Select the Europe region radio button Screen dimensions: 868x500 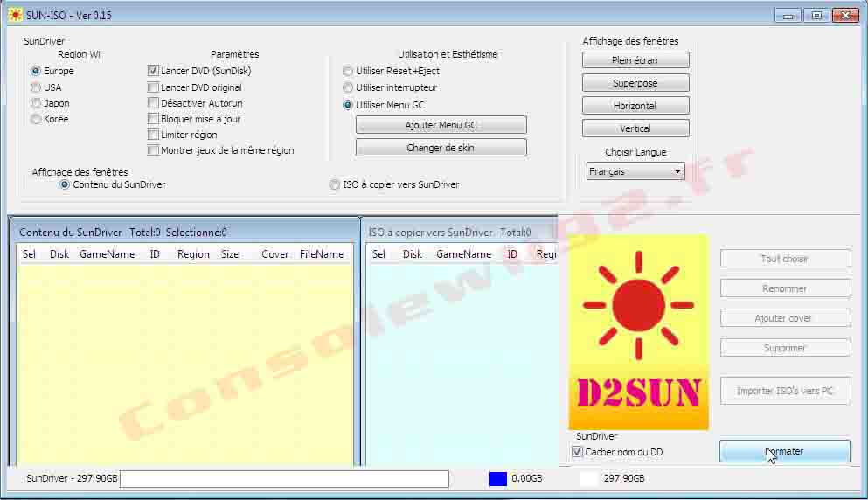36,71
